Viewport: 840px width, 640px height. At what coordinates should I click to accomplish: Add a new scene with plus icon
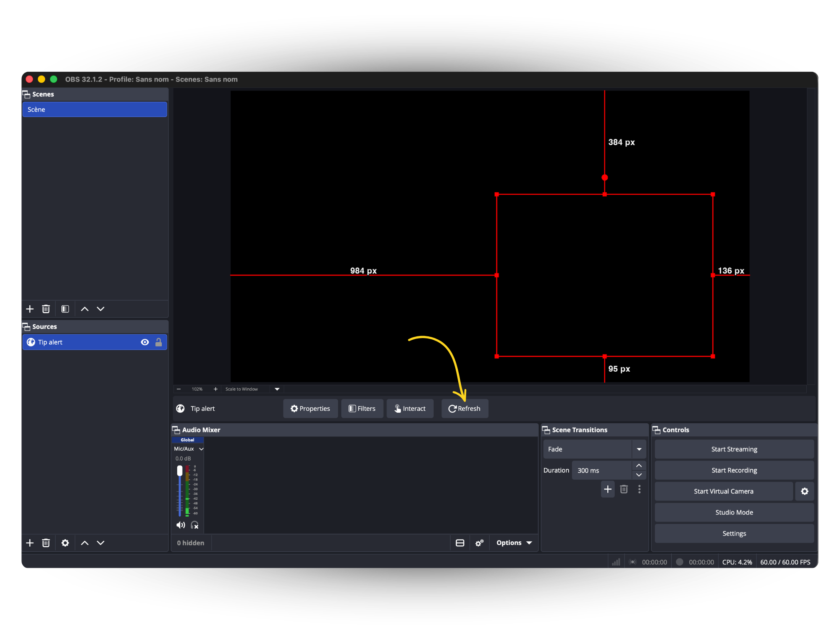[30, 309]
